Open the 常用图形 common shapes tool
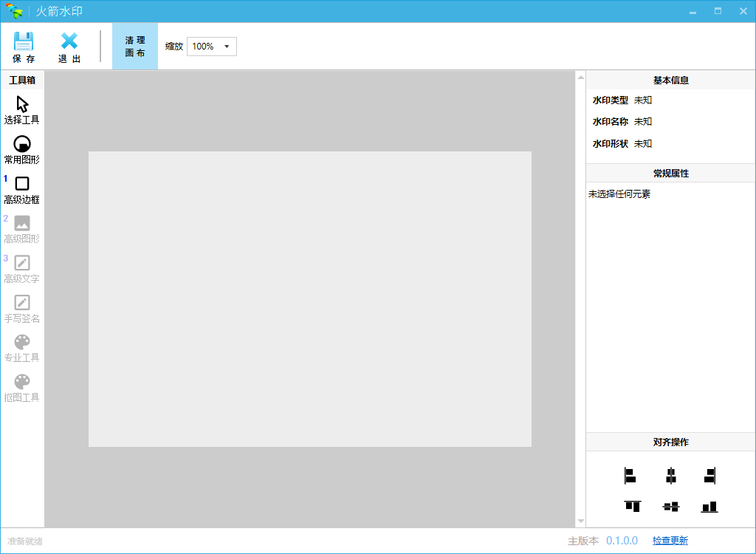Screen dimensions: 756x554 [22, 150]
